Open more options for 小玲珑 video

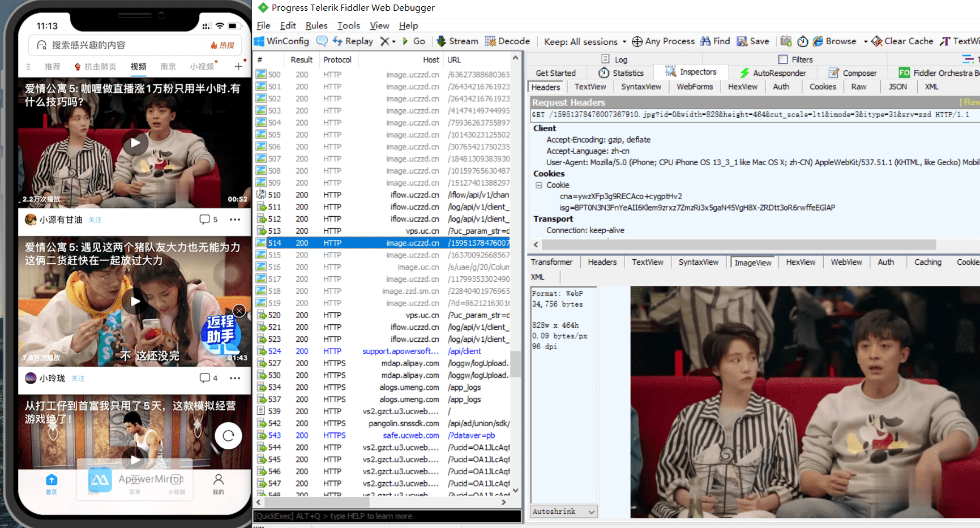point(235,378)
